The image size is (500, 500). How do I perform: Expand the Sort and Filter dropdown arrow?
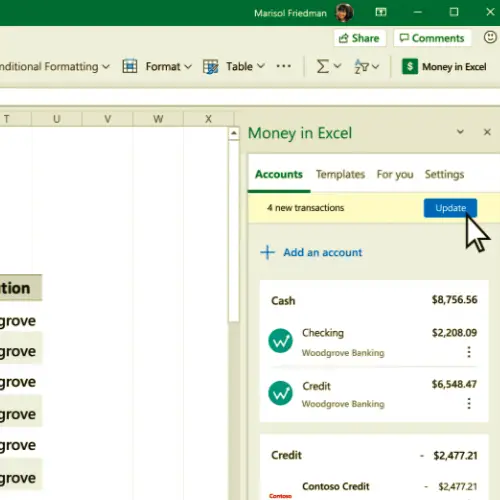click(376, 66)
